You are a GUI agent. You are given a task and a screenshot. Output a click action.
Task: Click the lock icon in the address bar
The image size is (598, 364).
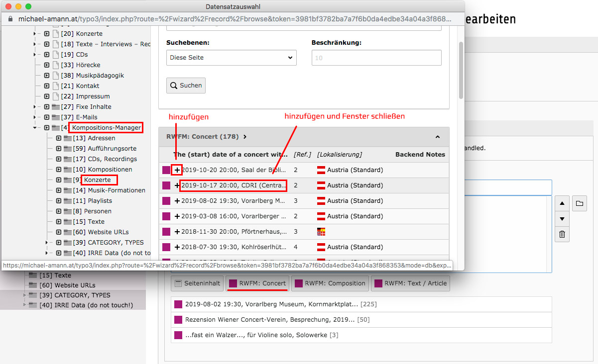tap(10, 18)
